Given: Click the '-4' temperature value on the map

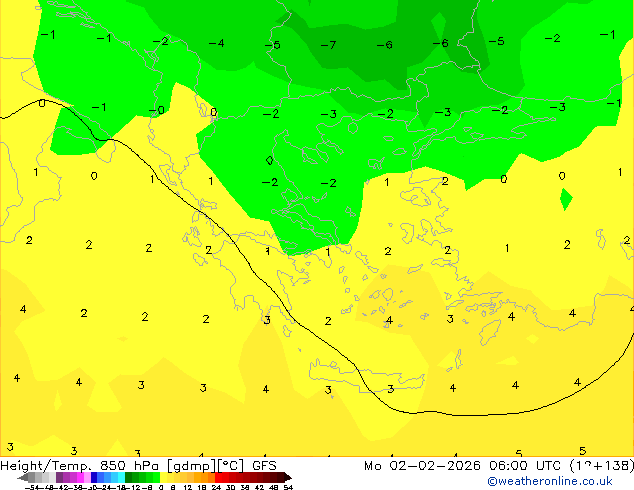Looking at the screenshot, I should click(x=216, y=43).
